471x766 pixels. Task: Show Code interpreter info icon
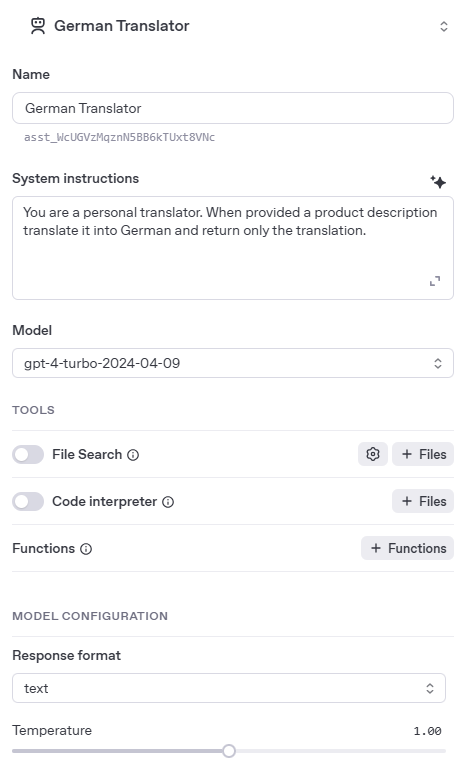[x=168, y=502]
